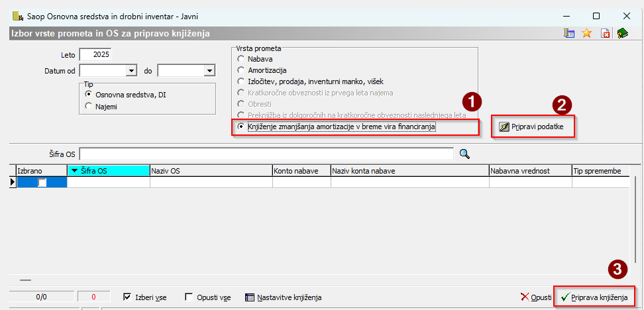Click into the Leto year field

click(x=95, y=54)
